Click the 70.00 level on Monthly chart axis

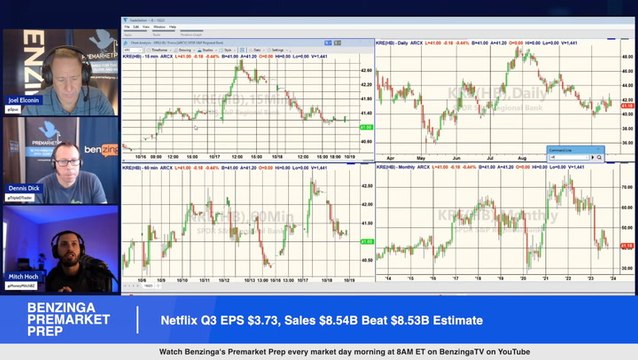pos(627,188)
